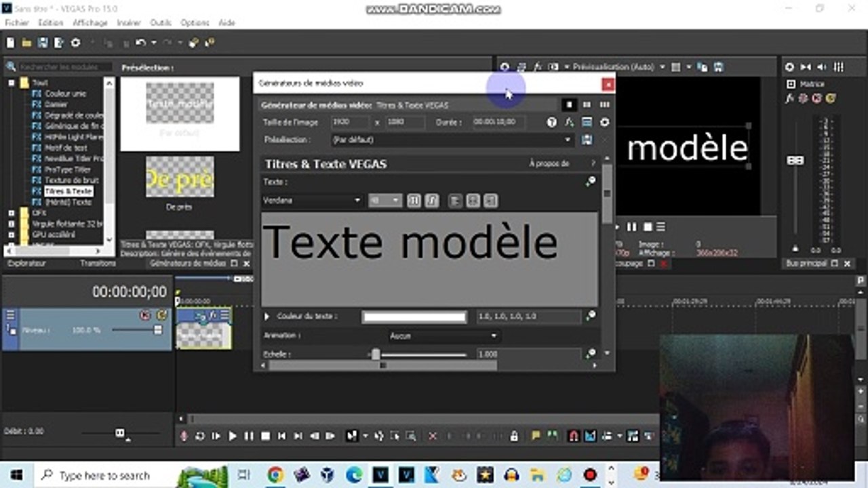The height and width of the screenshot is (488, 868).
Task: Stop playback in the transport bar
Action: (x=266, y=436)
